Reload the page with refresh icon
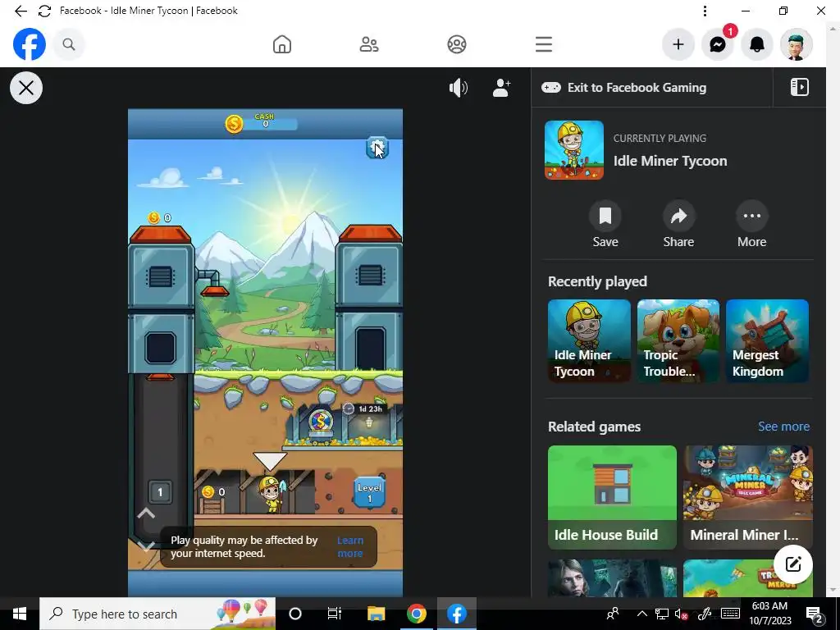Screen dimensions: 840x630 (44, 11)
